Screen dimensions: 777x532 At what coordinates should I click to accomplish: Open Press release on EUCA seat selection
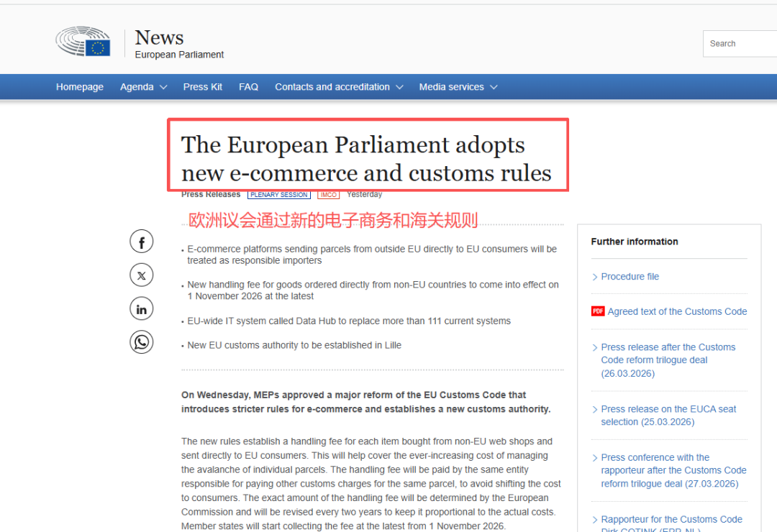tap(668, 416)
